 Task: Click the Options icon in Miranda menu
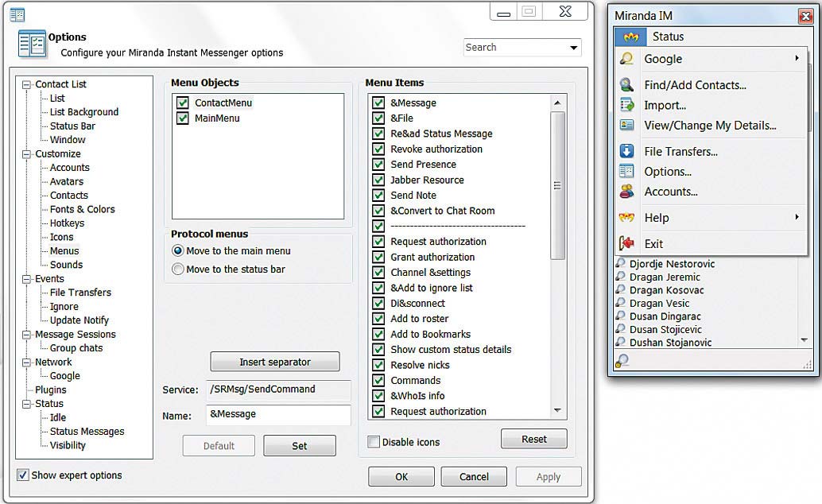click(626, 171)
